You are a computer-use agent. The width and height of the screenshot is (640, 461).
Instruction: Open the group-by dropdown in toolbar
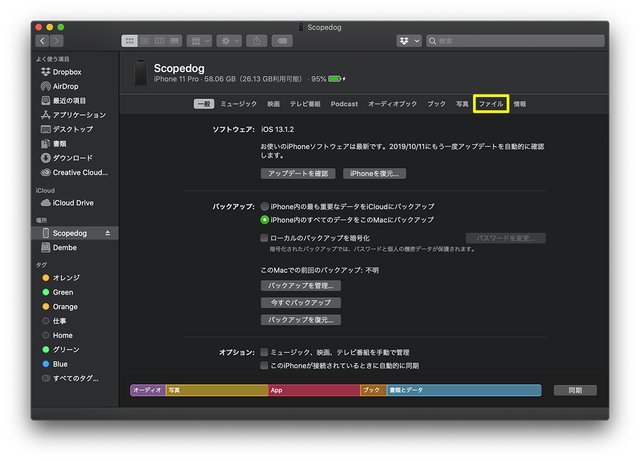pyautogui.click(x=199, y=41)
